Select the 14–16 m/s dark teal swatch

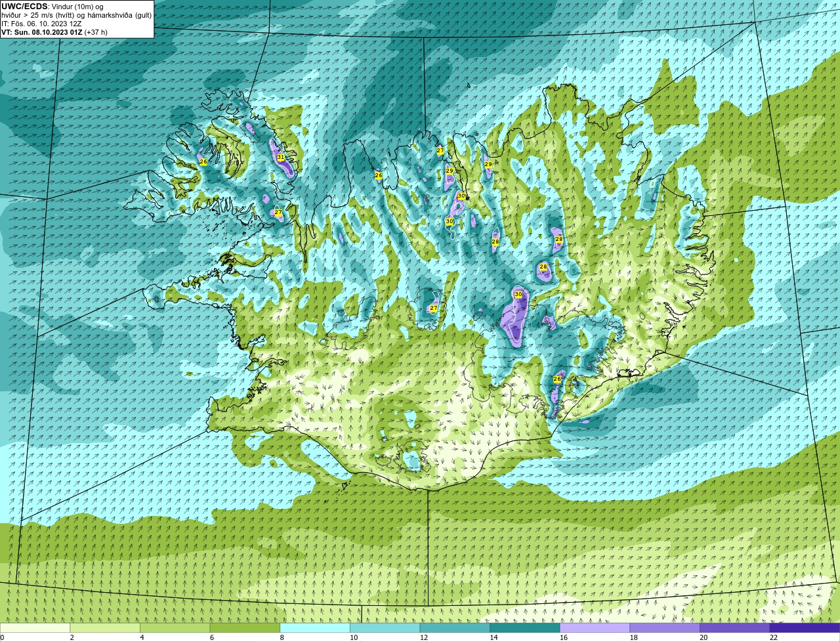525,628
